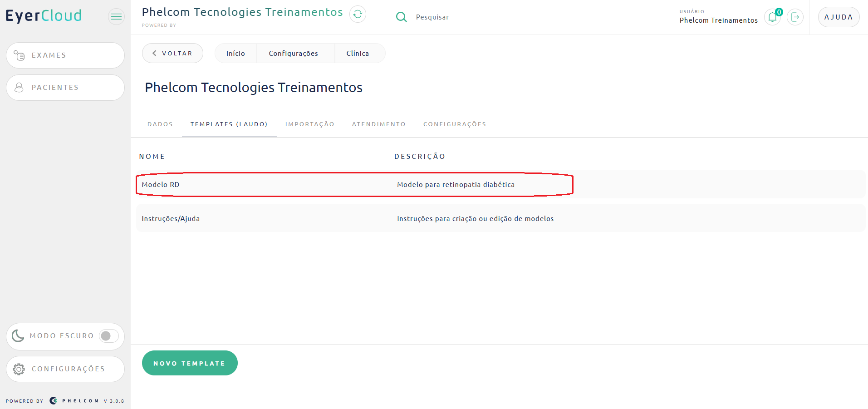Click the Novo Template button
The width and height of the screenshot is (868, 409).
click(190, 363)
